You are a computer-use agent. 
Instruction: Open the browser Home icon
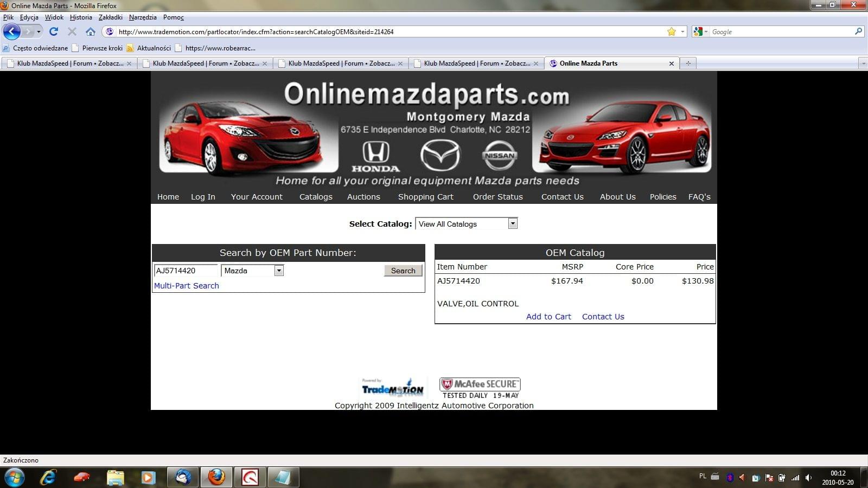click(91, 31)
